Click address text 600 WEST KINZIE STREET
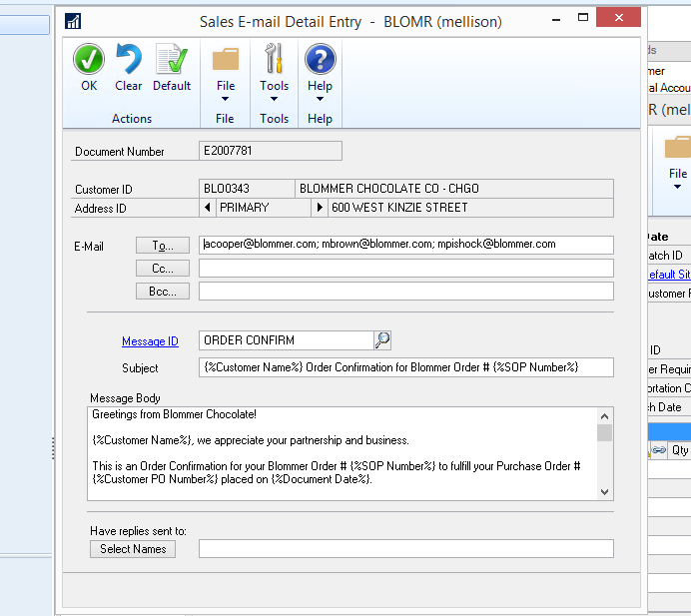691x616 pixels. pos(399,207)
